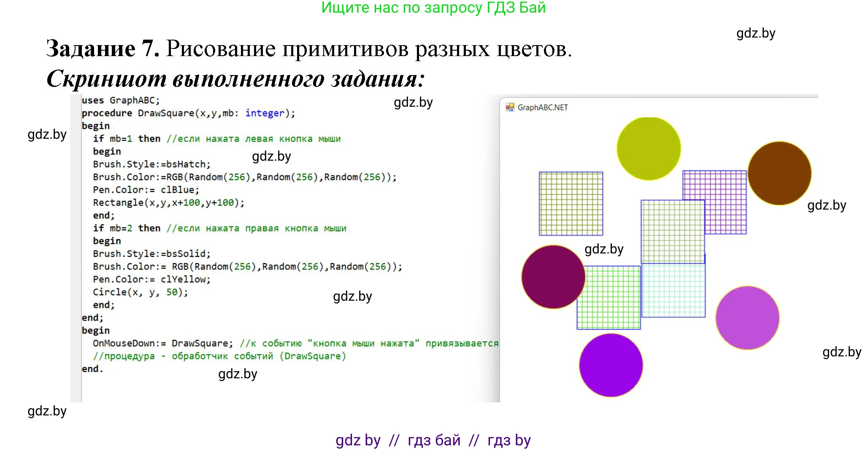Click the light purple circle
Image resolution: width=868 pixels, height=450 pixels.
click(747, 318)
